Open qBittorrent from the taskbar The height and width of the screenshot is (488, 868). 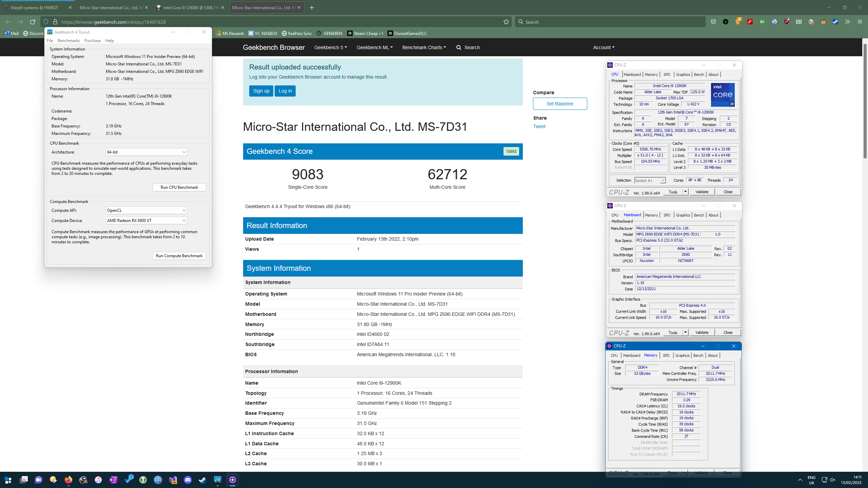coord(158,480)
